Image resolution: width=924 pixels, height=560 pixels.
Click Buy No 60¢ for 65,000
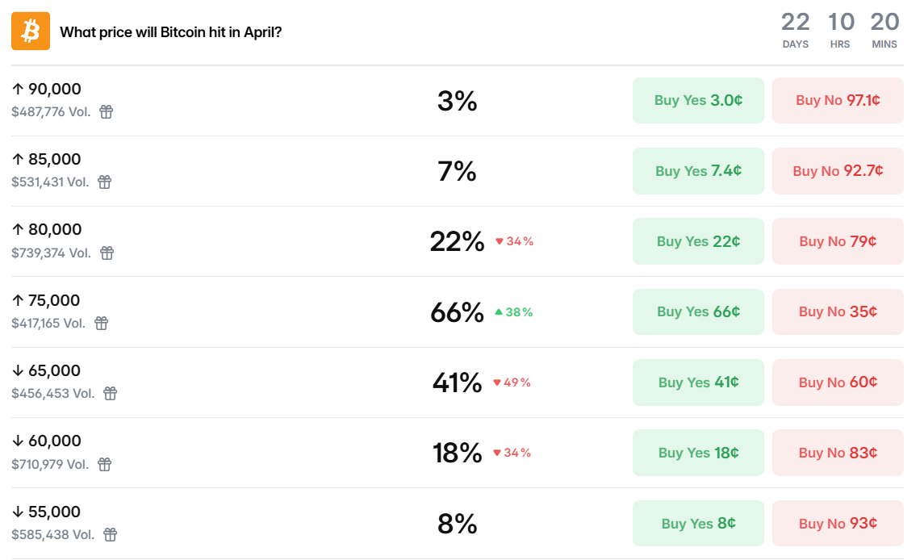(838, 382)
